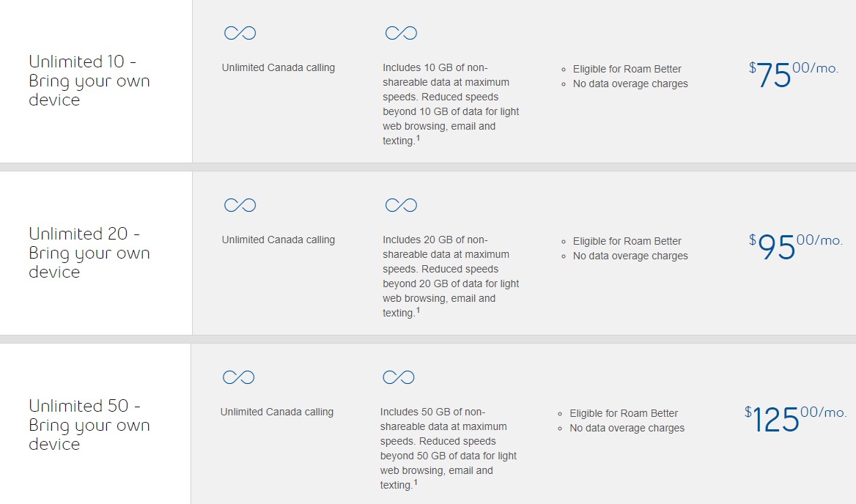Click Eligible for Roam Better in Unlimited 10
Viewport: 856px width, 504px height.
627,70
